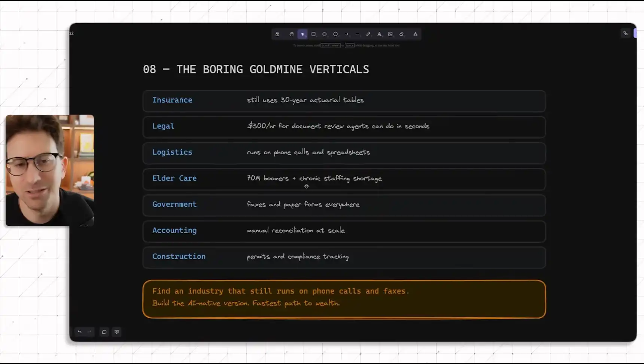This screenshot has width=644, height=364.
Task: Select the Rectangle shape tool
Action: click(313, 34)
